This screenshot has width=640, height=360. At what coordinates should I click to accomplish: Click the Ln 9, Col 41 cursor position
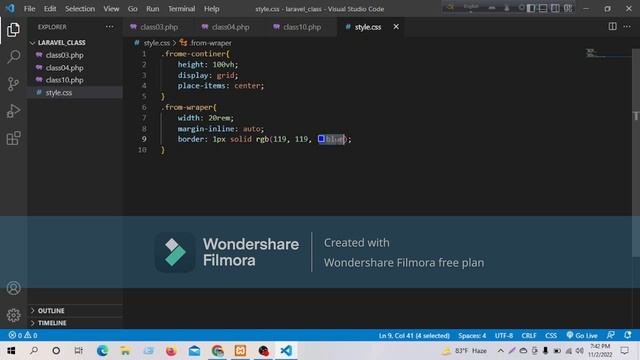(414, 335)
